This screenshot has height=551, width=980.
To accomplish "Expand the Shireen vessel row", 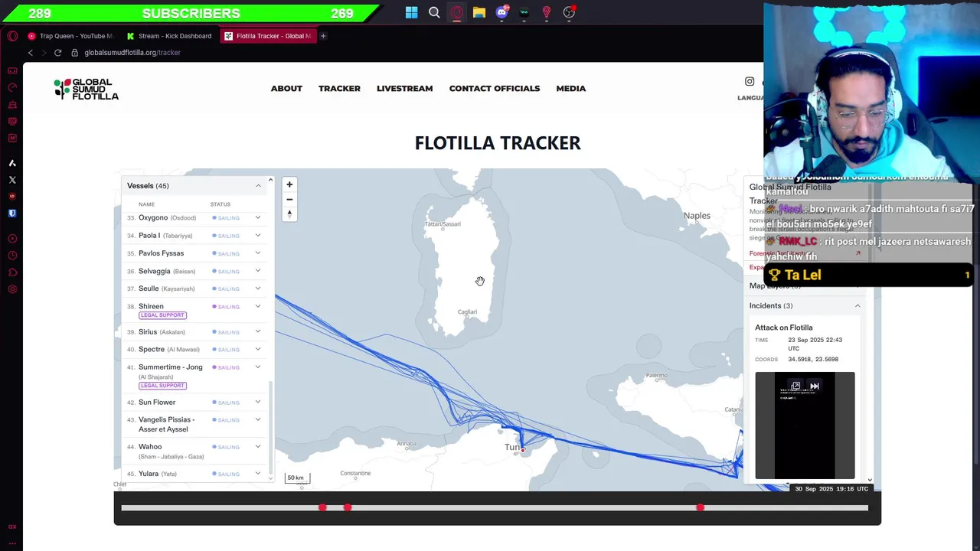I will pyautogui.click(x=258, y=306).
